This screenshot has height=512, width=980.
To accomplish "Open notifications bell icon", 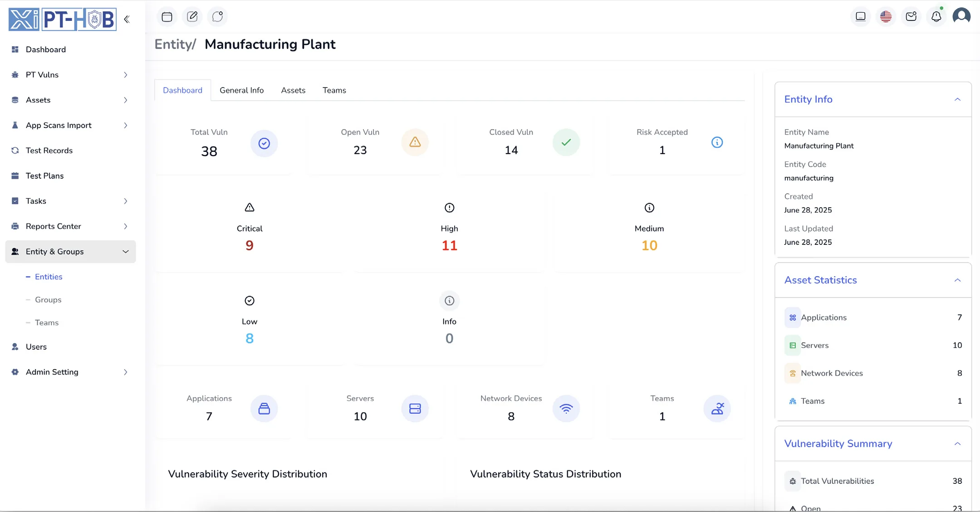I will (936, 17).
